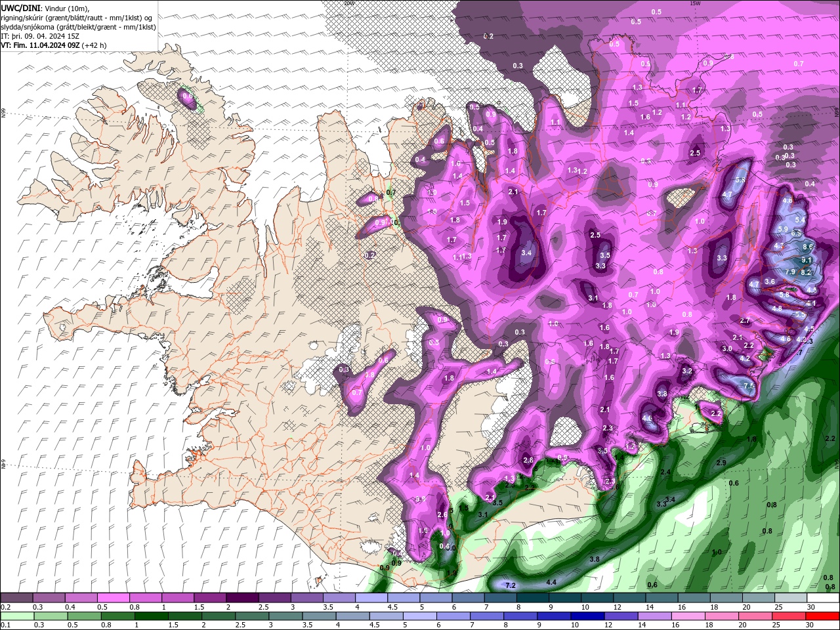The height and width of the screenshot is (630, 840).
Task: Select the grey-purple 0.2 snow legend swatch
Action: [x=17, y=598]
